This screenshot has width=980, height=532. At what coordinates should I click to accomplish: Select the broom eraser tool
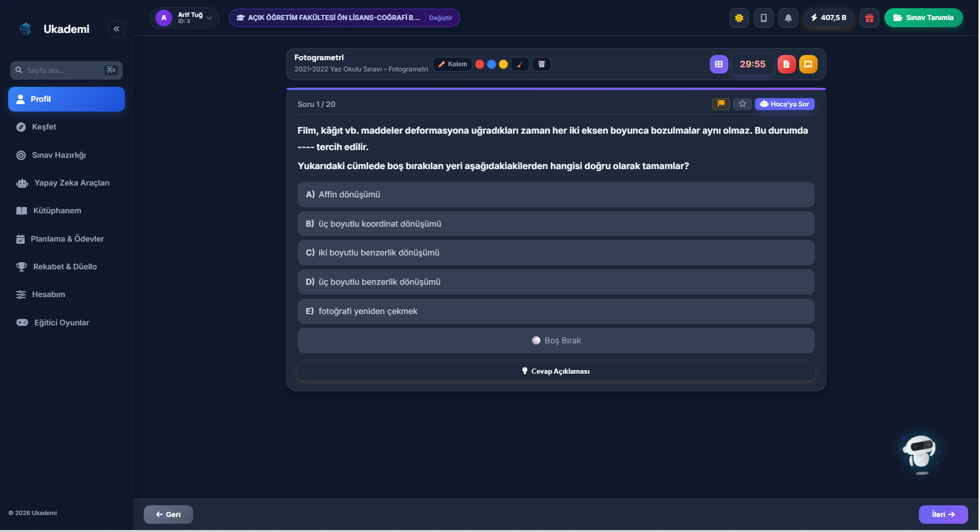[520, 64]
